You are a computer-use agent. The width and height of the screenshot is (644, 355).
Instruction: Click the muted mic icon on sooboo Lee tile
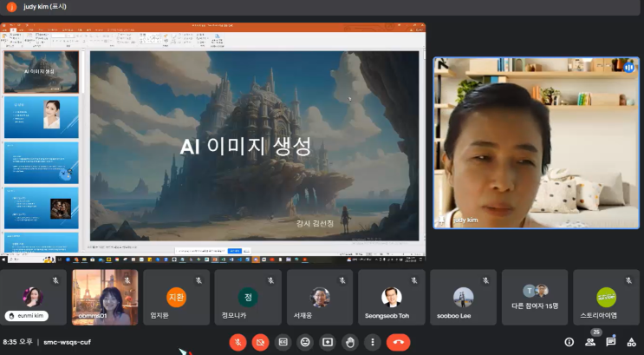[485, 280]
